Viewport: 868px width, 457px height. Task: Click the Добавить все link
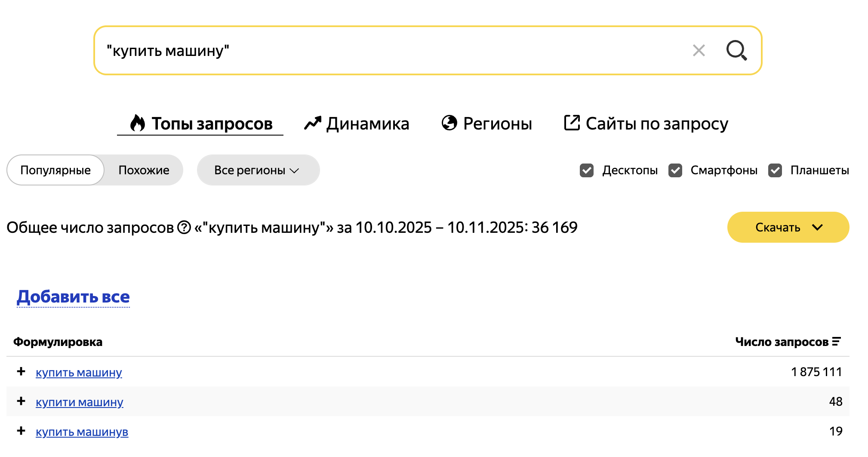[x=73, y=297]
